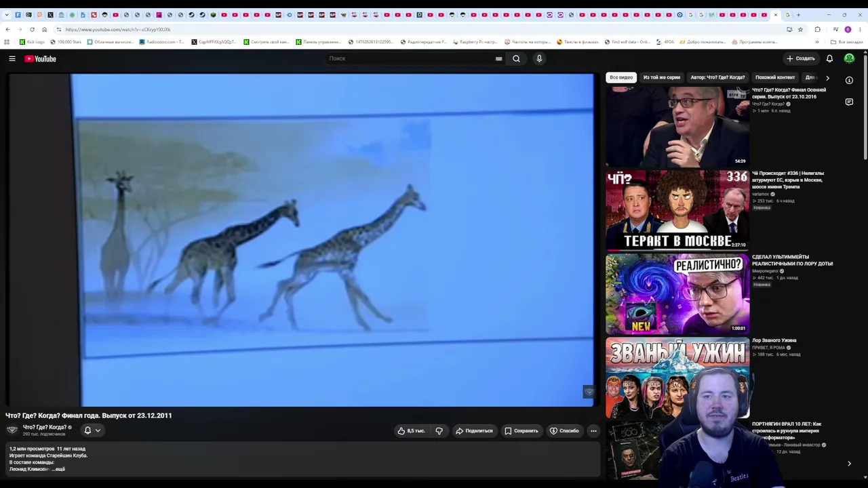Save the video via Сохранить
This screenshot has width=868, height=488.
tap(521, 431)
